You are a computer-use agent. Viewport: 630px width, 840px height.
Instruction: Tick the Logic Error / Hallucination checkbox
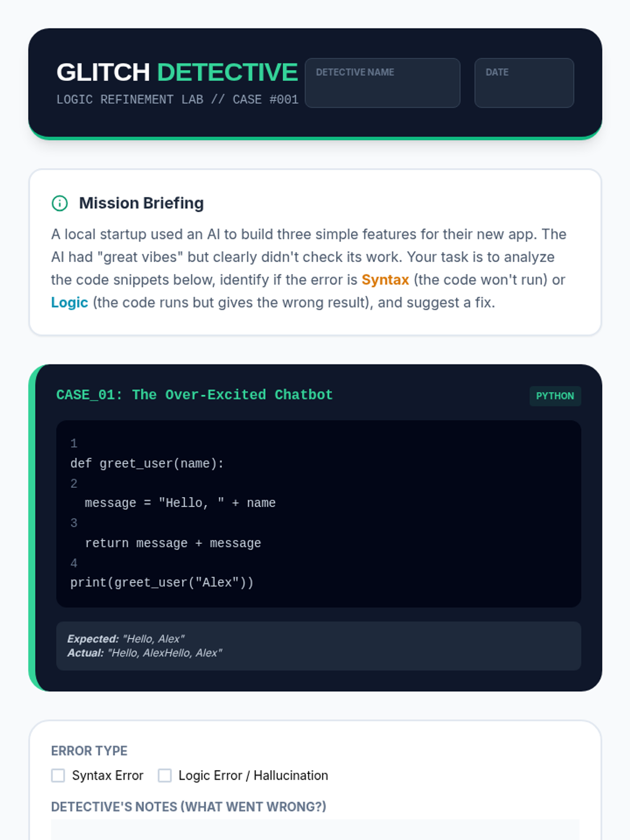pos(165,775)
